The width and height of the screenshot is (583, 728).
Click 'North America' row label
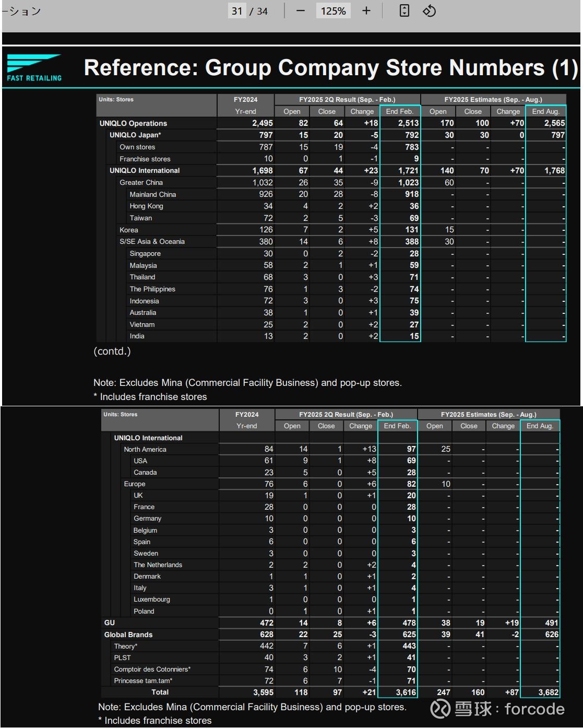point(145,450)
